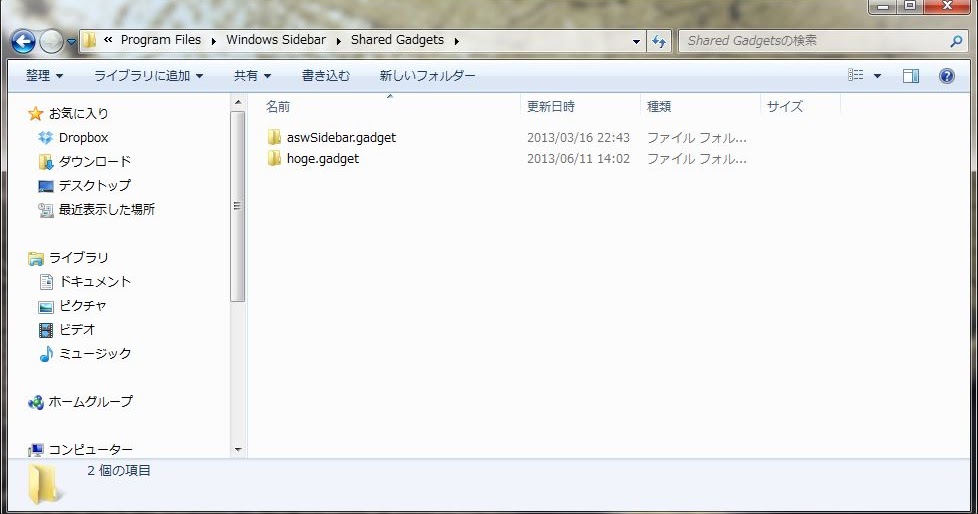Click the search magnifier icon
Screen dimensions: 978x514
[956, 41]
